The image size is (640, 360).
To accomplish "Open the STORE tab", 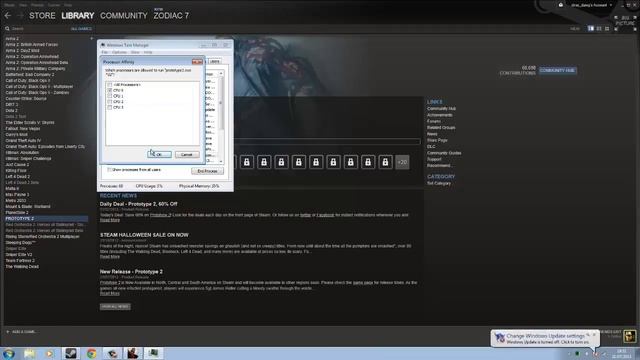I will [42, 16].
